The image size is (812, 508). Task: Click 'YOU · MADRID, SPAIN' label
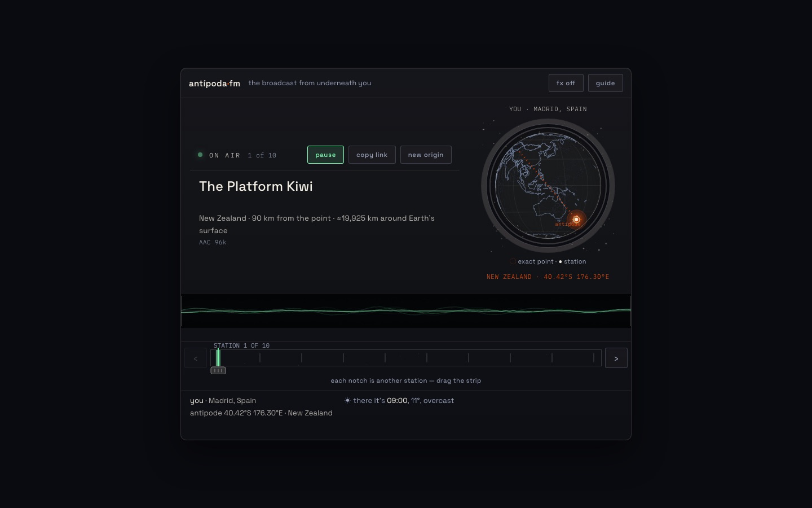[548, 109]
